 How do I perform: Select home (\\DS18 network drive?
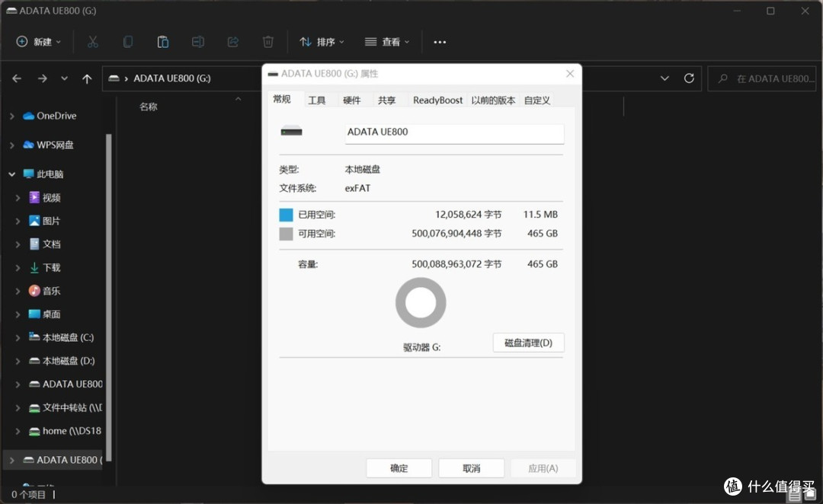coord(72,431)
